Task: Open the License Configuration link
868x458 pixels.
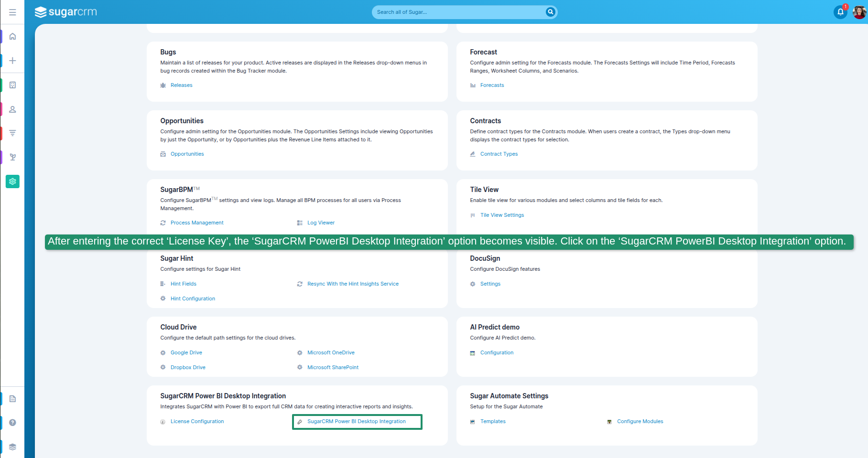Action: [197, 422]
